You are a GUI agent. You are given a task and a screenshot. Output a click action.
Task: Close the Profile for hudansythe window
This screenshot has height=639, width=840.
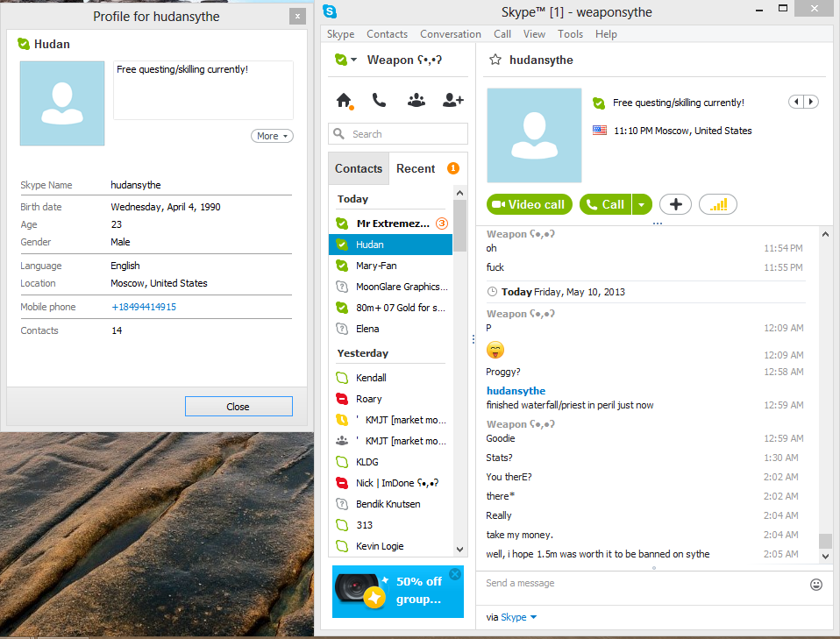(x=297, y=17)
